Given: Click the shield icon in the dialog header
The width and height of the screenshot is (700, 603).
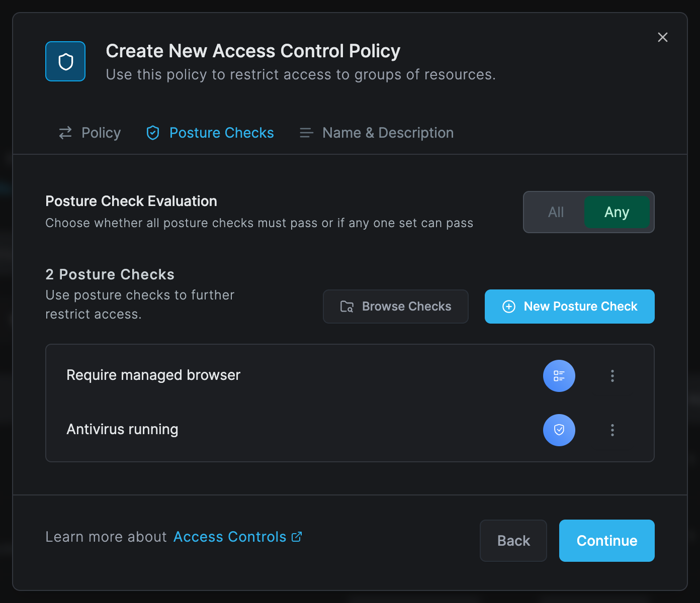Looking at the screenshot, I should click(x=65, y=61).
